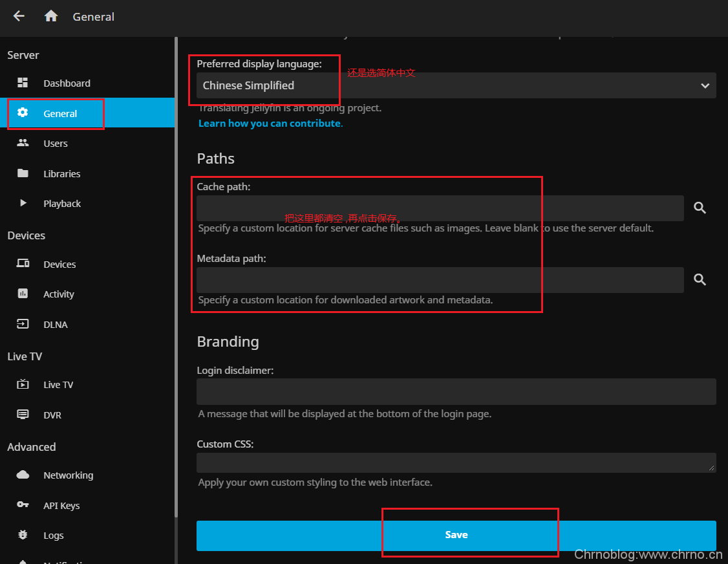
Task: Expand the Preferred display language dropdown
Action: click(x=456, y=85)
